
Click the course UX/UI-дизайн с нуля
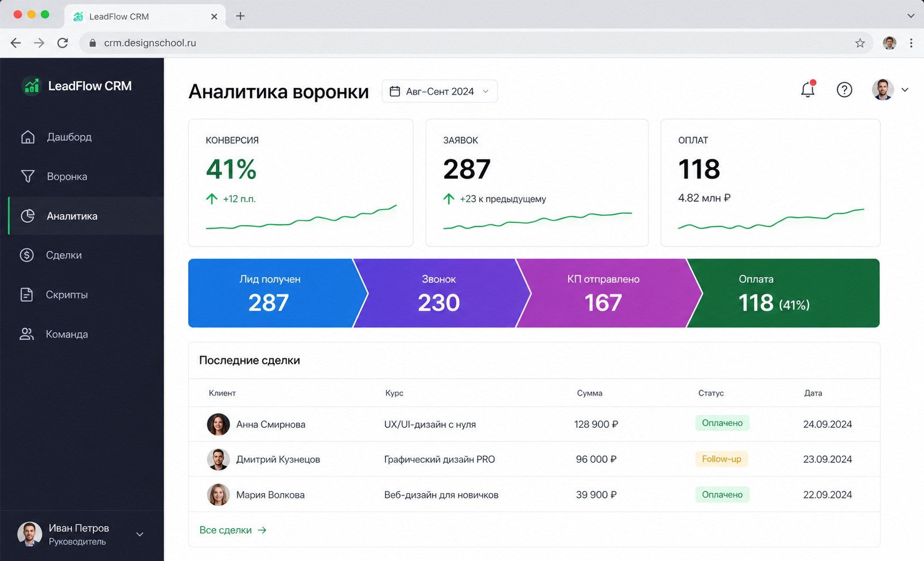(430, 424)
